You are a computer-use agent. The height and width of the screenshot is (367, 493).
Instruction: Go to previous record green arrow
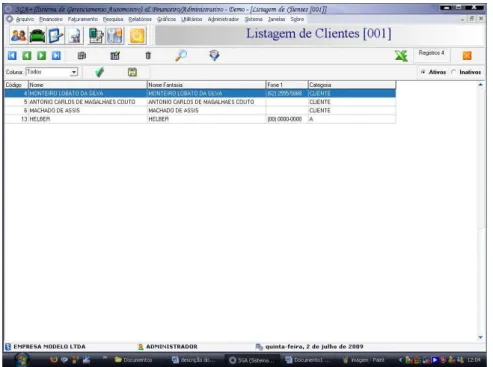(x=27, y=56)
